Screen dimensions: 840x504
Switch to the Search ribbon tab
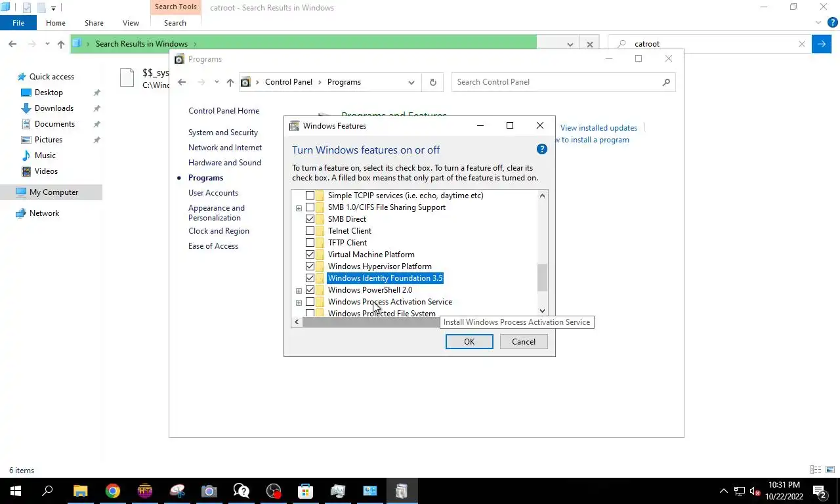(175, 23)
